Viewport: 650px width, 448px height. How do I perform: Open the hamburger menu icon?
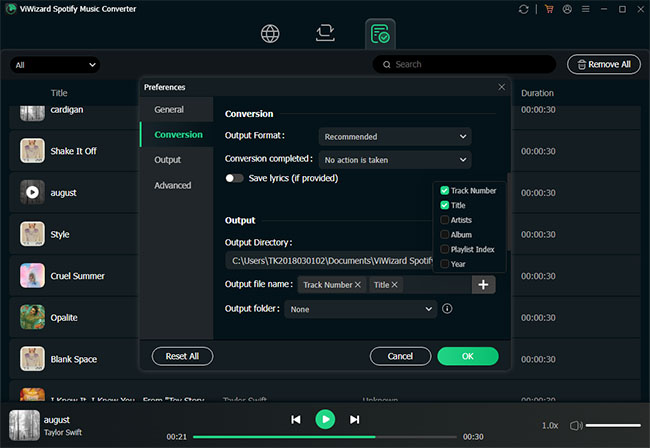(x=585, y=9)
